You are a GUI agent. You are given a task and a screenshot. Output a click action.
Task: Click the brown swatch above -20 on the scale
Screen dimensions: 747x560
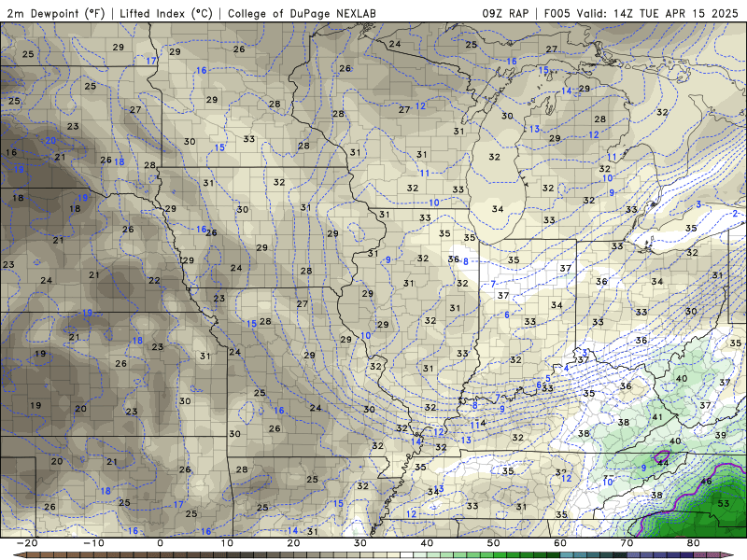(34, 555)
